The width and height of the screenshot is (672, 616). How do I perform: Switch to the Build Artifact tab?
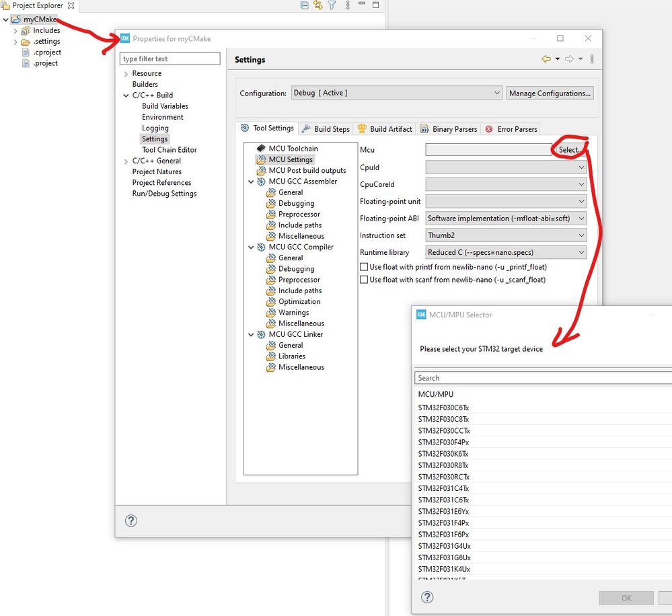385,129
